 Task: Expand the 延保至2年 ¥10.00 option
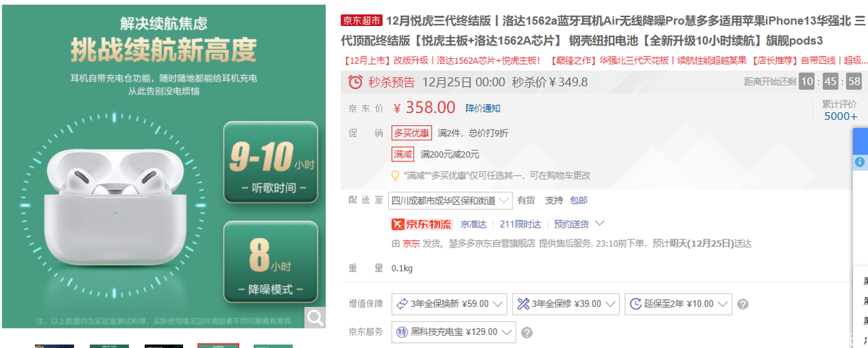678,304
